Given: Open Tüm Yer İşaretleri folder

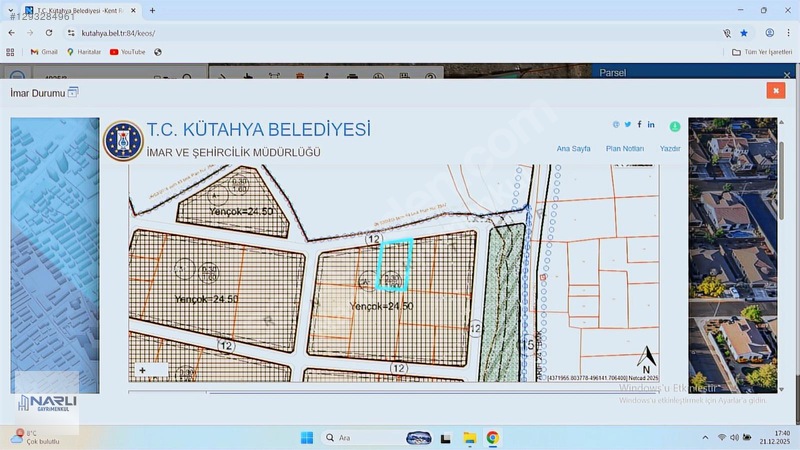Looking at the screenshot, I should 762,52.
